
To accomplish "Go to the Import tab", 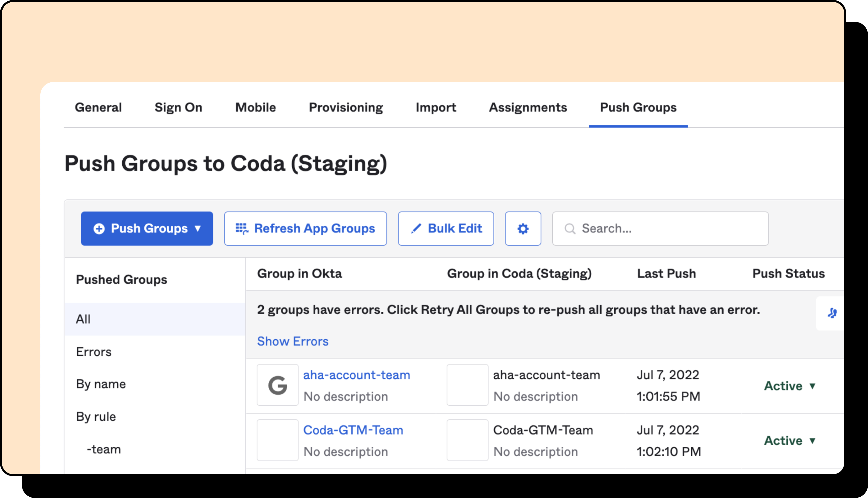I will tap(436, 107).
